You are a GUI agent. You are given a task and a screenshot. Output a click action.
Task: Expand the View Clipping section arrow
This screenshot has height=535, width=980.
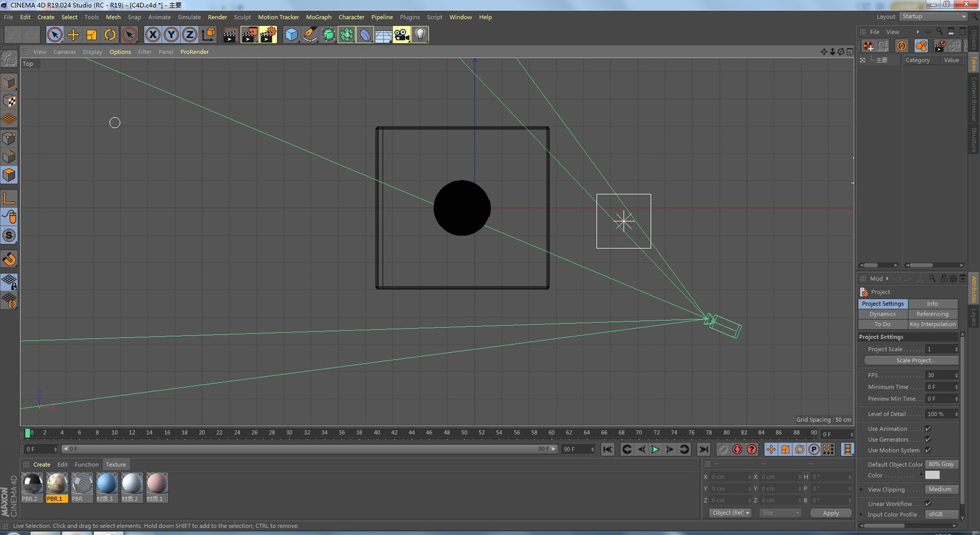pyautogui.click(x=862, y=490)
